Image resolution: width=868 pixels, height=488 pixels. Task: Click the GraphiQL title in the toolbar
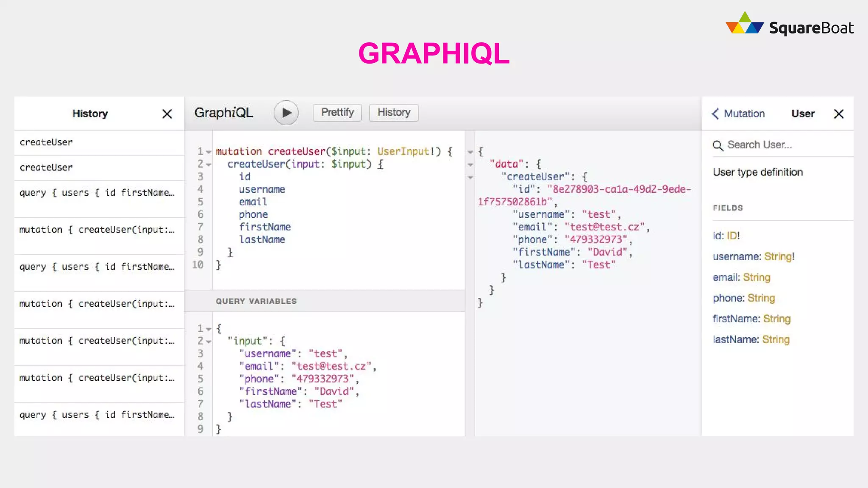coord(224,113)
